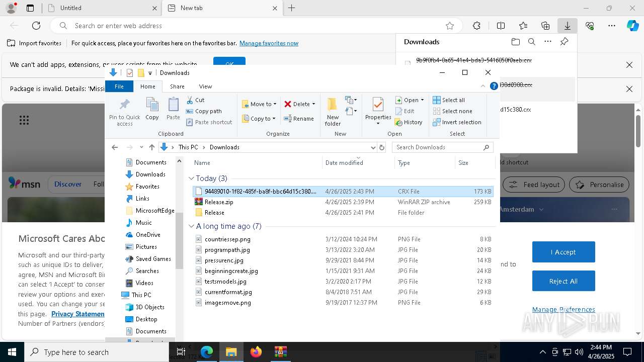Click Paste shortcut in the ribbon

pyautogui.click(x=209, y=122)
